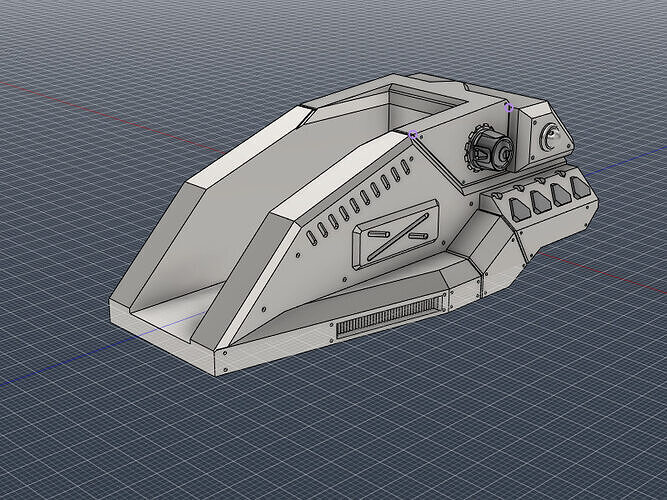Select the purple snap point beside the small box
Screen dimensions: 667x500
(509, 108)
